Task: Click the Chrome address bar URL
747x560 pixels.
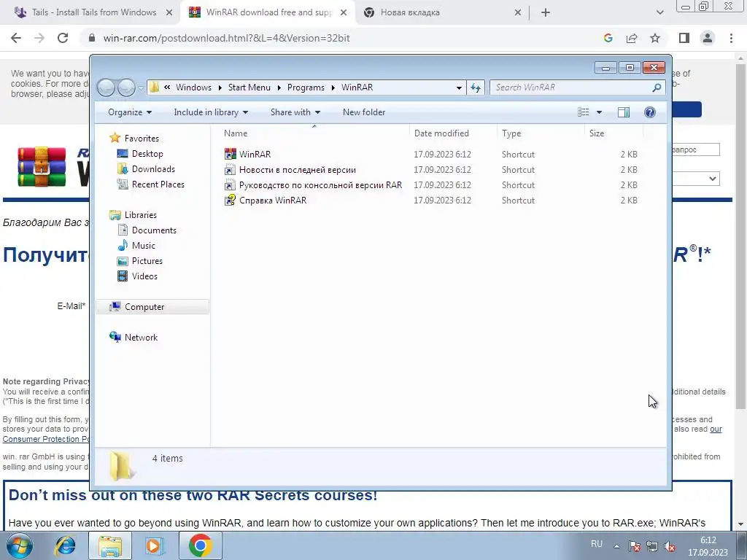Action: point(226,38)
